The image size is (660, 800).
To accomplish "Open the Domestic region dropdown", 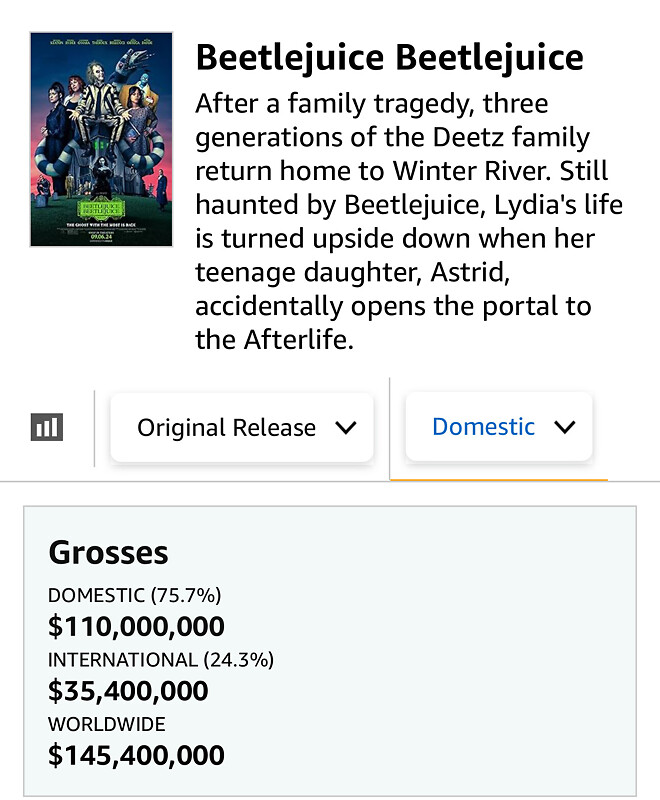I will (498, 427).
